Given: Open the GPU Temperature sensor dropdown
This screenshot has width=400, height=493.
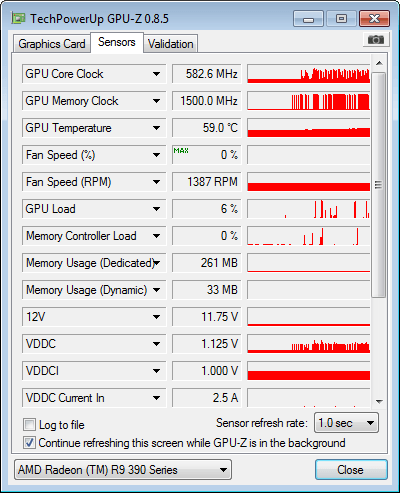Looking at the screenshot, I should point(156,128).
